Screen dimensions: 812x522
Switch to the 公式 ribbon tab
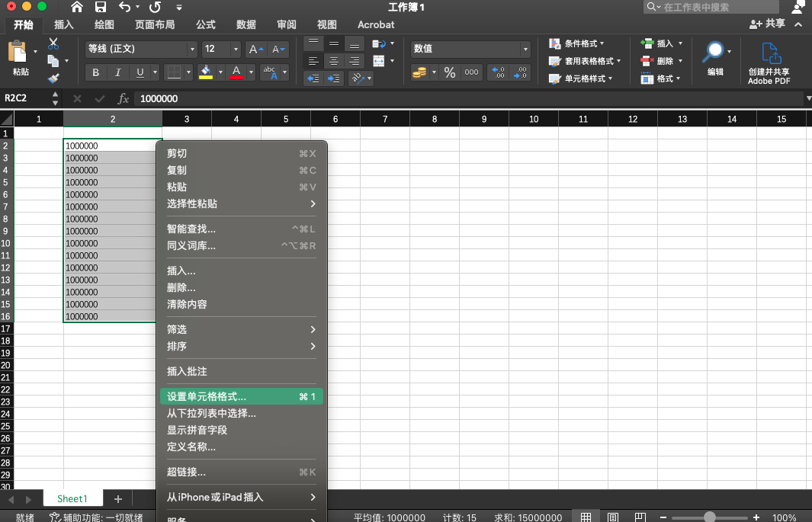point(204,24)
